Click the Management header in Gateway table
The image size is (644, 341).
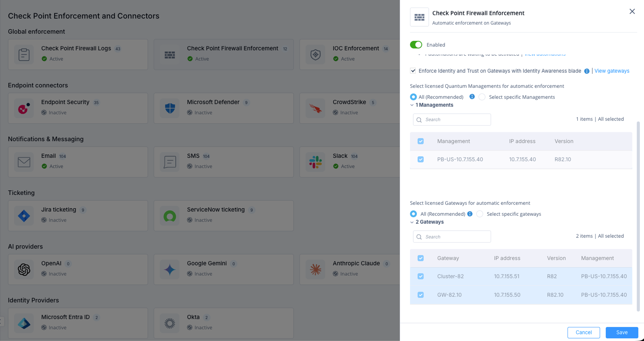(597, 258)
